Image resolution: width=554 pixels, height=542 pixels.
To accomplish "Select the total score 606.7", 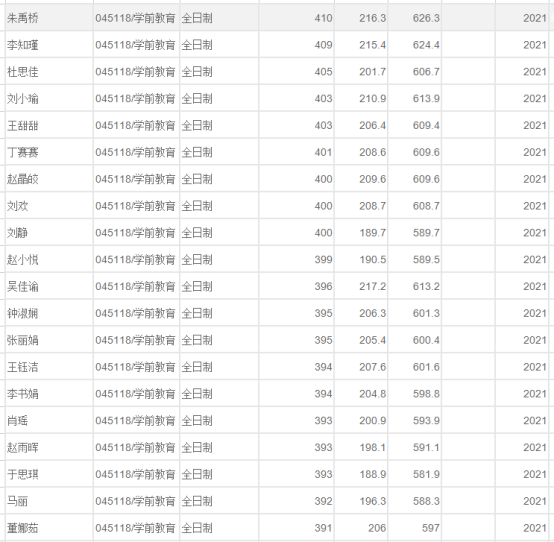I will click(426, 72).
